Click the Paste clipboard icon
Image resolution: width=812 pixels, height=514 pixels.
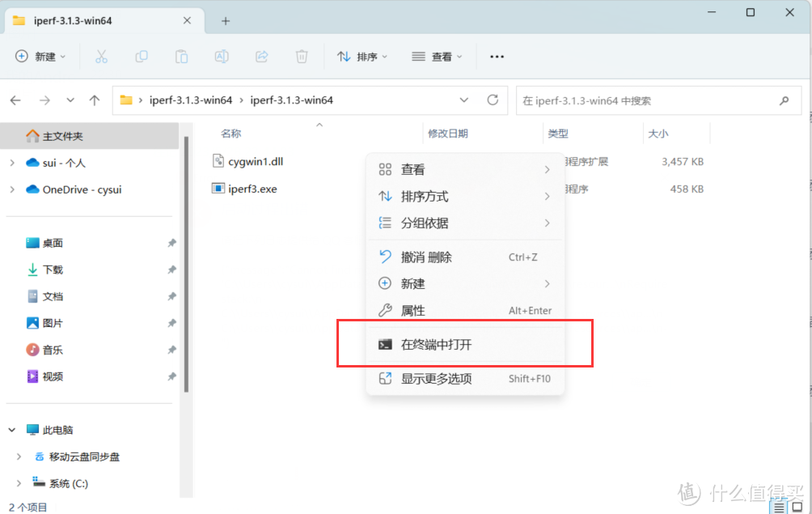(x=182, y=57)
